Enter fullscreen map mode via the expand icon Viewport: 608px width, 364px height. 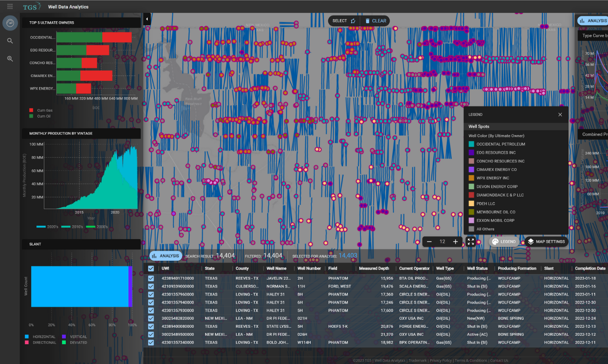(471, 242)
